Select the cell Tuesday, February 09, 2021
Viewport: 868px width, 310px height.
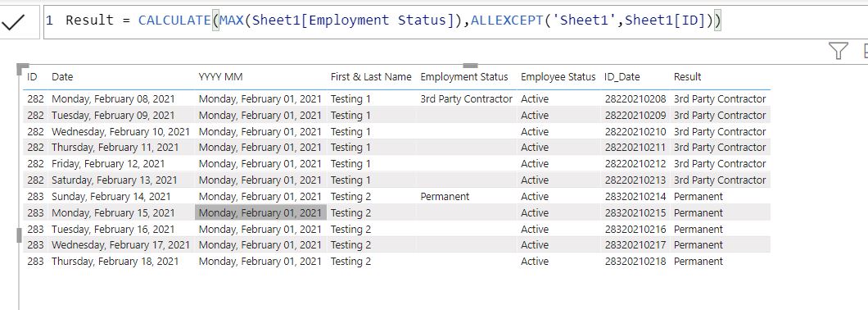click(113, 116)
